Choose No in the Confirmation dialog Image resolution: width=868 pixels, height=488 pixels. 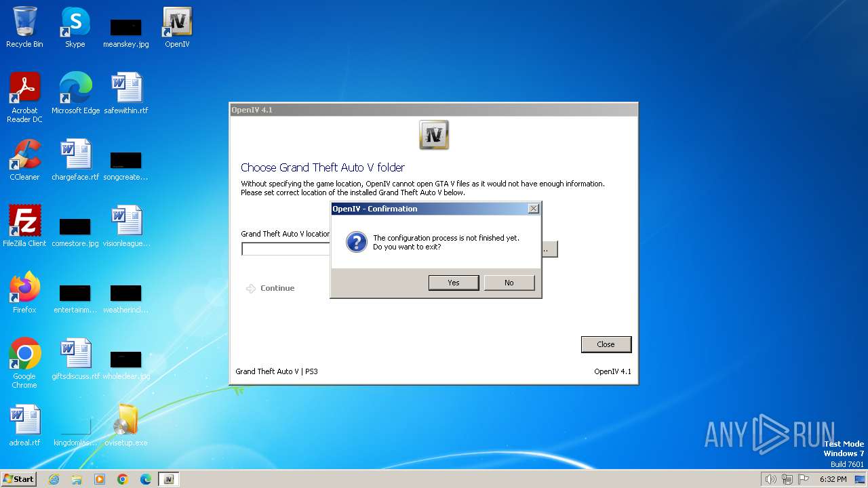[x=509, y=283]
